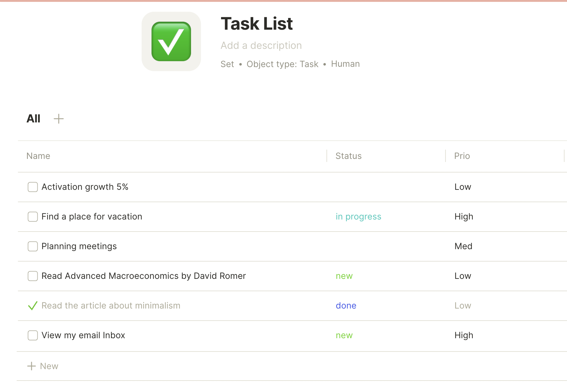Toggle View my email Inbox checkbox
The width and height of the screenshot is (567, 392).
33,335
